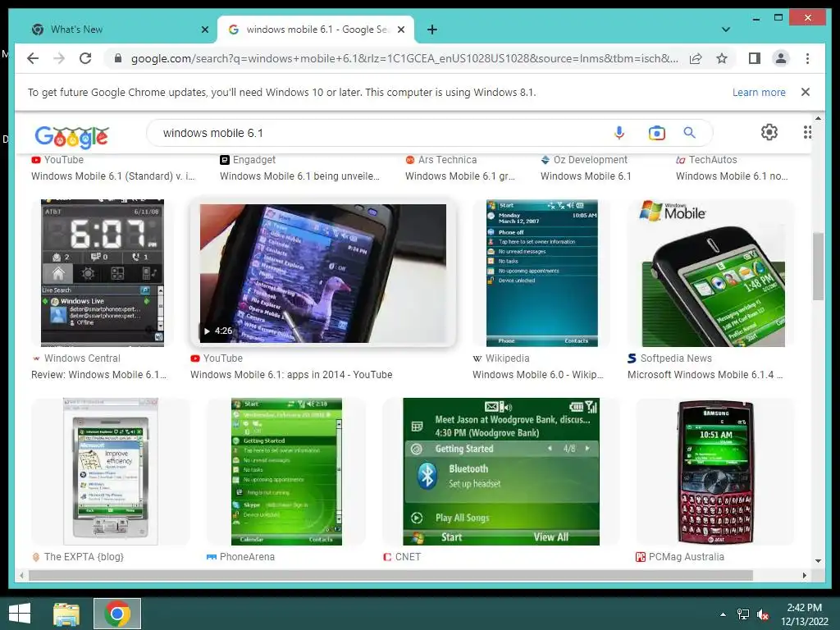This screenshot has height=630, width=840.
Task: Open the Learn more link
Action: click(759, 92)
